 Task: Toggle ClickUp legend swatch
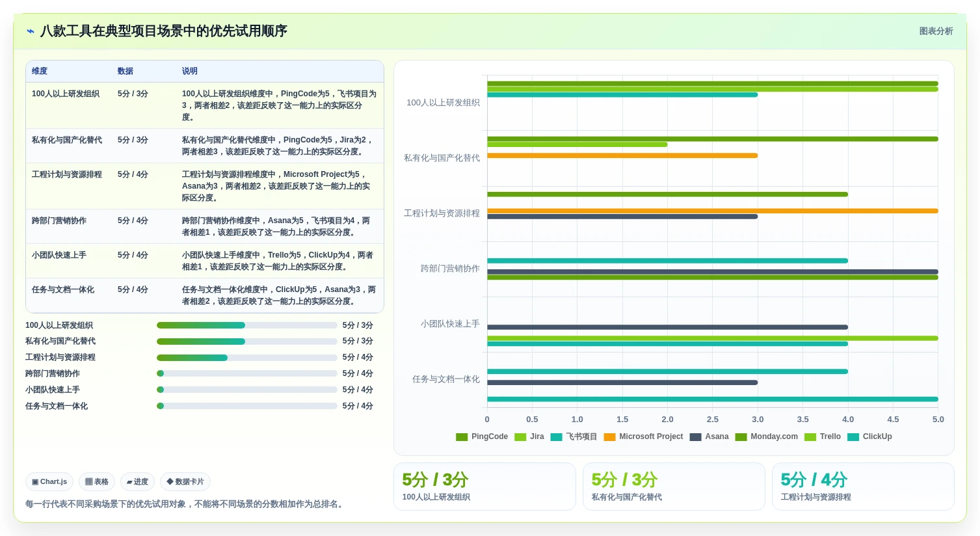[853, 437]
